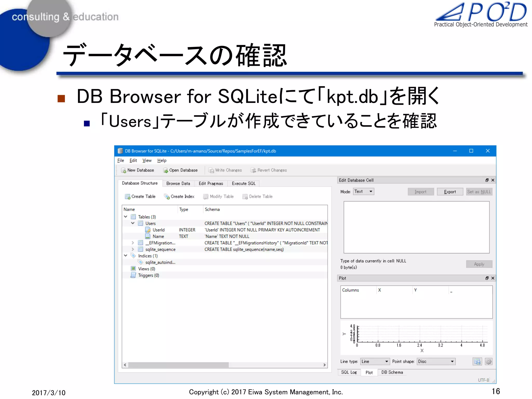532x399 pixels.
Task: Click the Delete Table icon
Action: (x=245, y=197)
